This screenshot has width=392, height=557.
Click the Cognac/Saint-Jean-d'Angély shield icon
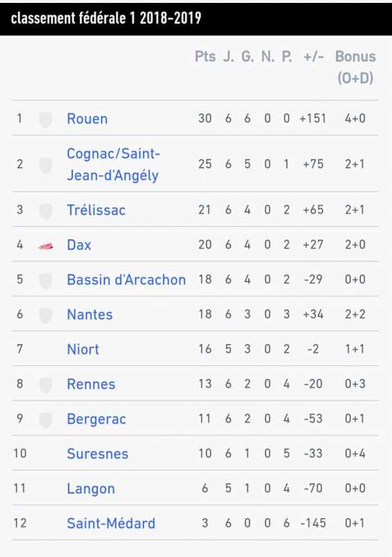pos(46,165)
